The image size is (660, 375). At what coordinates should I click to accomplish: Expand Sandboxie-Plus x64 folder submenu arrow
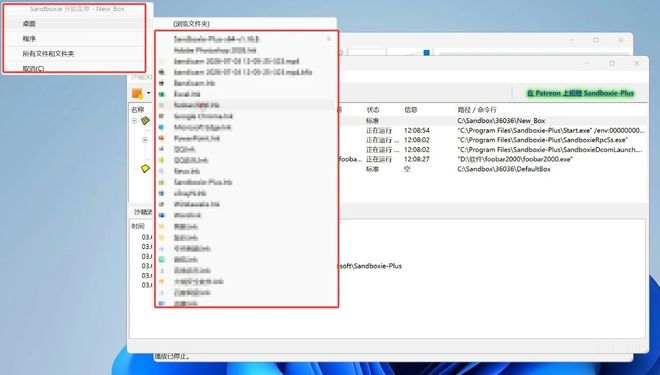pyautogui.click(x=329, y=39)
